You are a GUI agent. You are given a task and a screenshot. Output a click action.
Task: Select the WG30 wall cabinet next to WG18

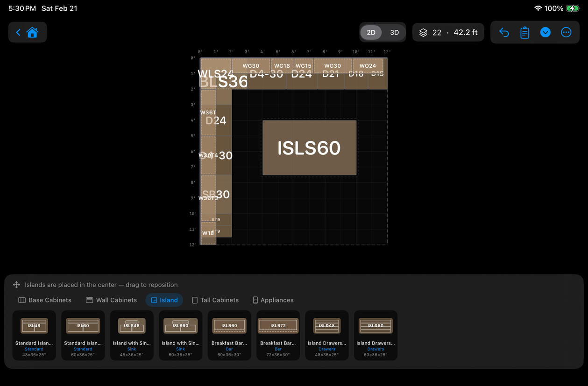point(251,66)
